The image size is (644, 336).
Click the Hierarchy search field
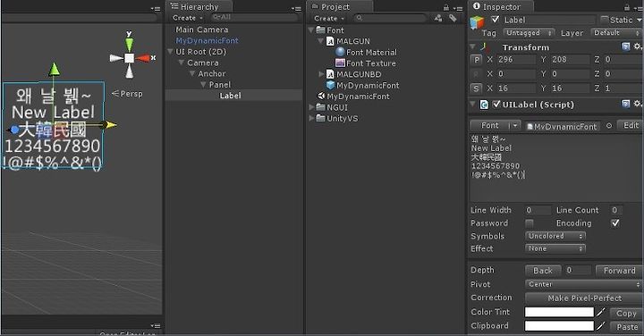254,18
